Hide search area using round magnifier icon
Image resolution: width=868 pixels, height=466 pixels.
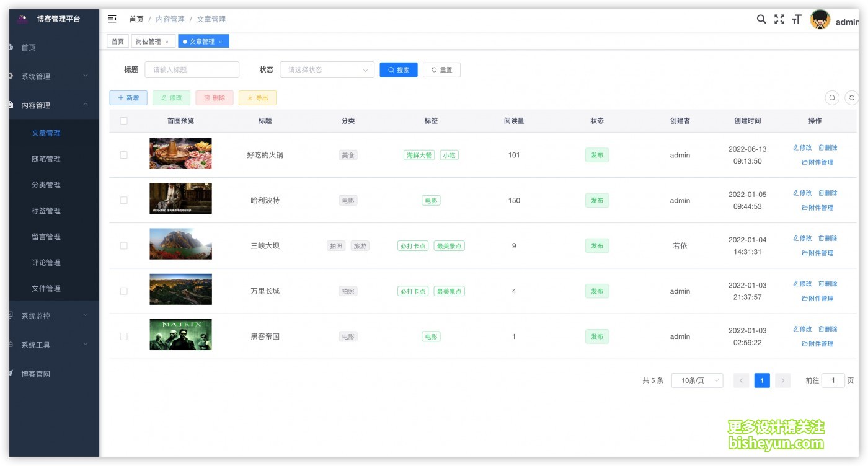(832, 98)
